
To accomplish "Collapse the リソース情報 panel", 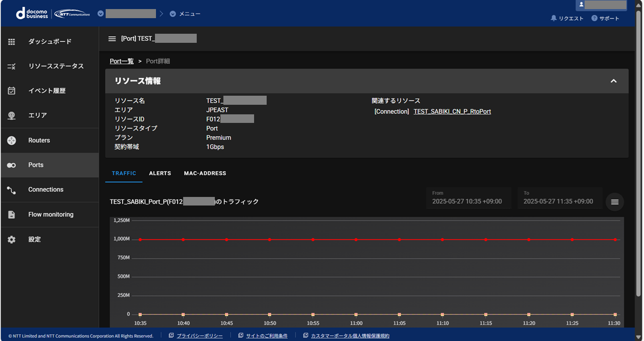I will coord(613,81).
